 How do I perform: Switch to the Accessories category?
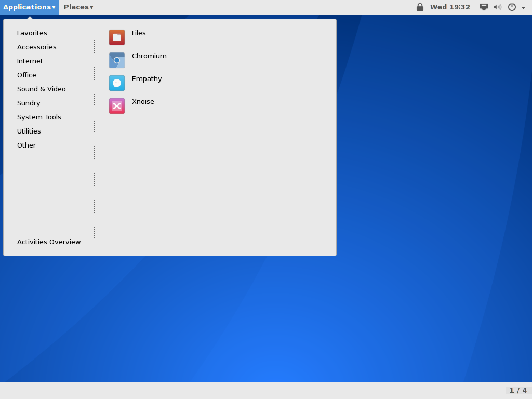36,47
